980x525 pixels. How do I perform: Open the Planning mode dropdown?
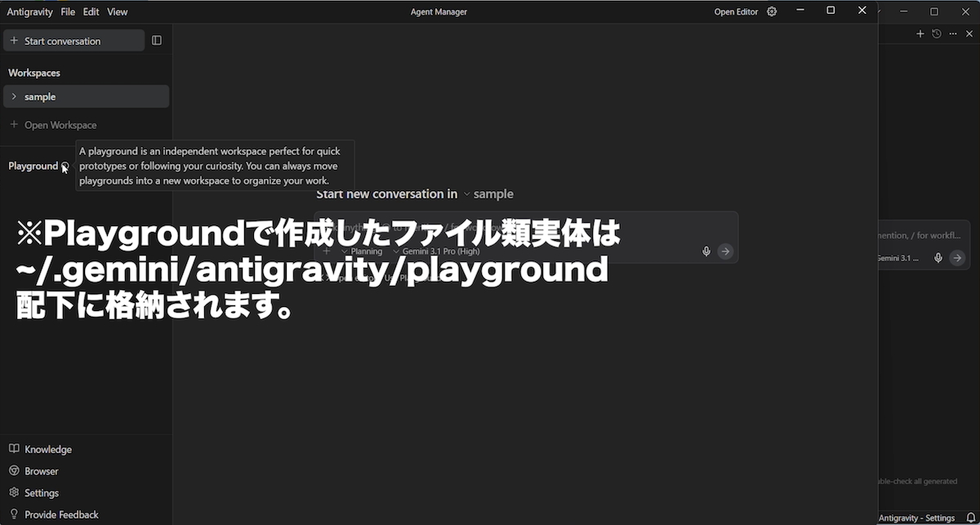coord(362,251)
